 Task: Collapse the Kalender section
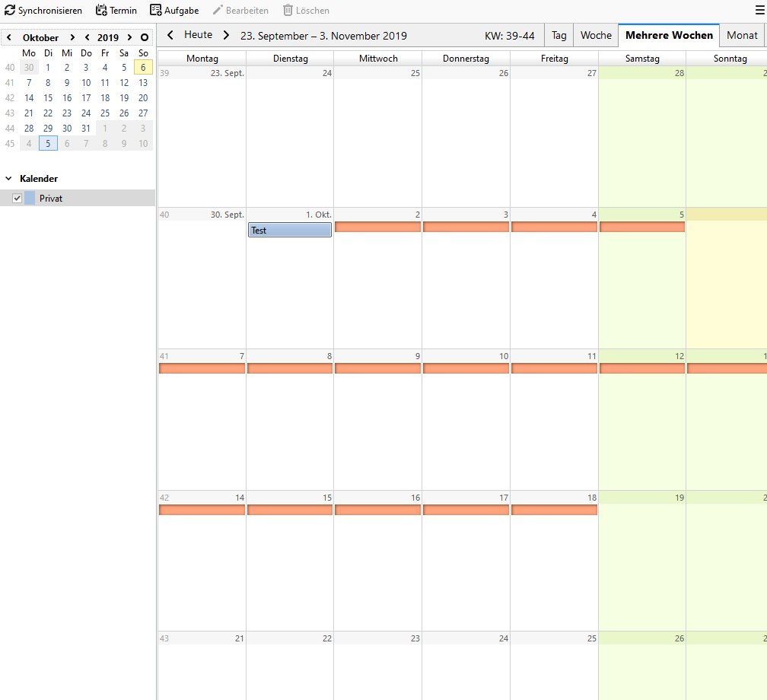tap(8, 179)
